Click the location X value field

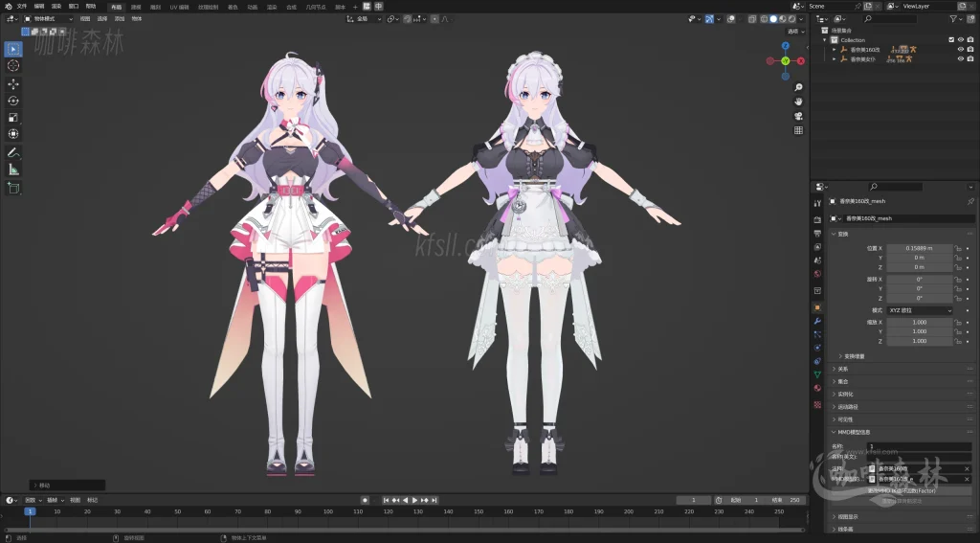[x=920, y=248]
